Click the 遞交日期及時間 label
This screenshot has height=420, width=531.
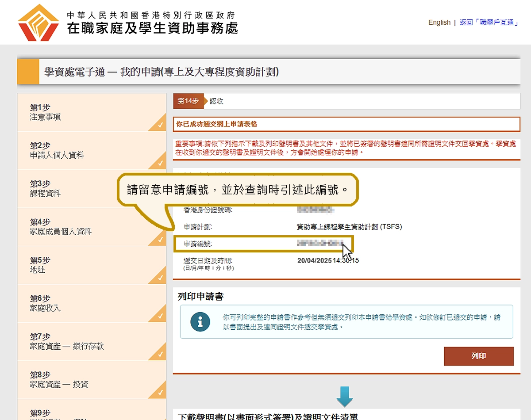208,260
